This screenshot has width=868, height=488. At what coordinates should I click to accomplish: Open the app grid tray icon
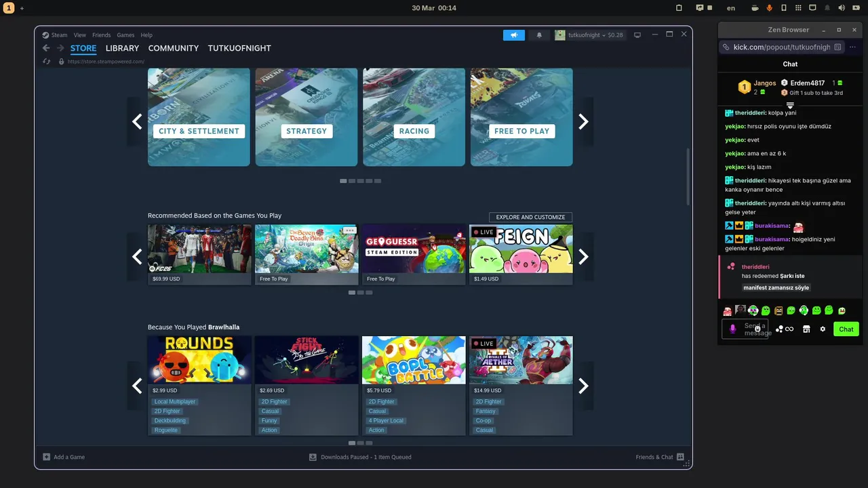798,8
